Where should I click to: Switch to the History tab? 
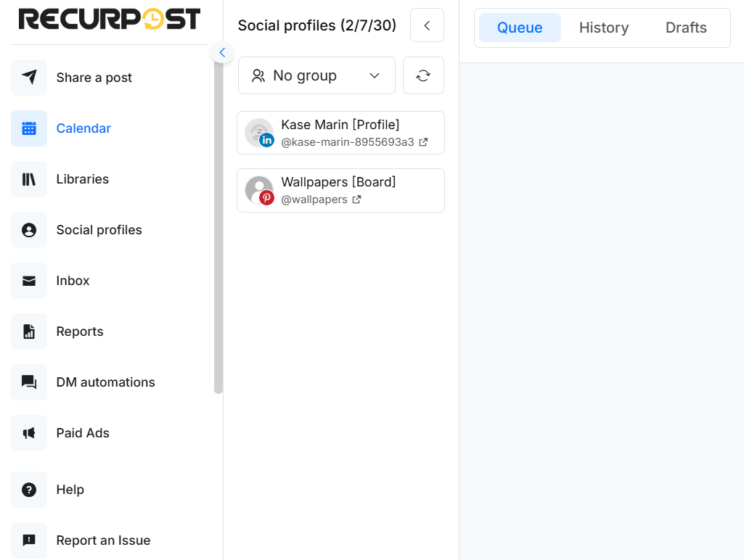(603, 28)
